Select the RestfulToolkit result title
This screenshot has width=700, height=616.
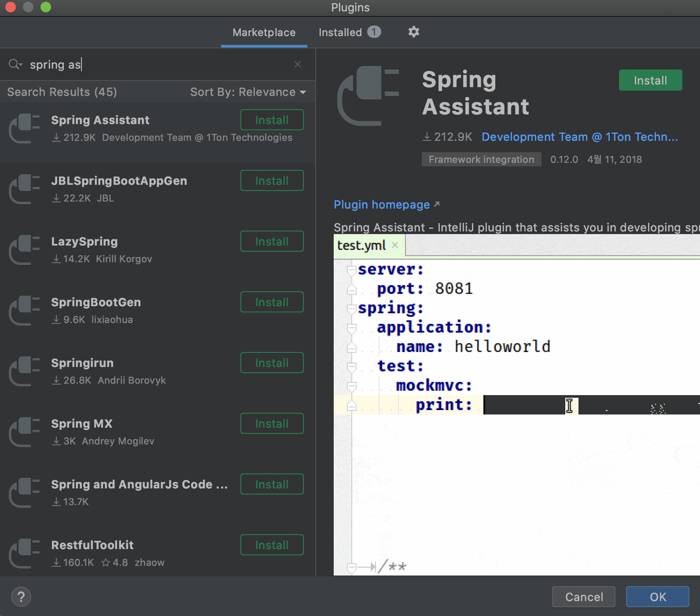[92, 545]
